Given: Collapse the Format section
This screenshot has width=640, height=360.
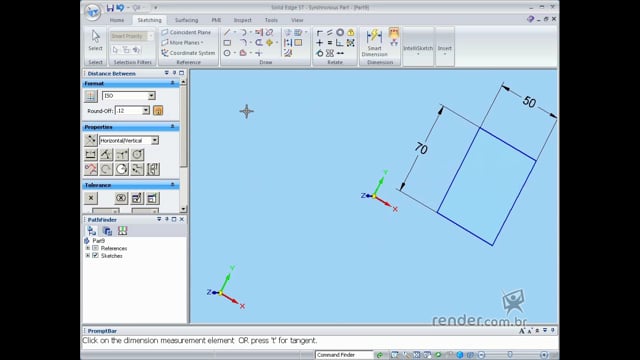Looking at the screenshot, I should point(172,83).
